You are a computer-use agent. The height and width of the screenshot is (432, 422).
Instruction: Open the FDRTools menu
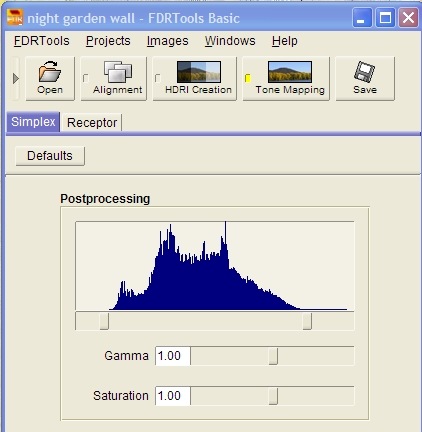(x=42, y=41)
